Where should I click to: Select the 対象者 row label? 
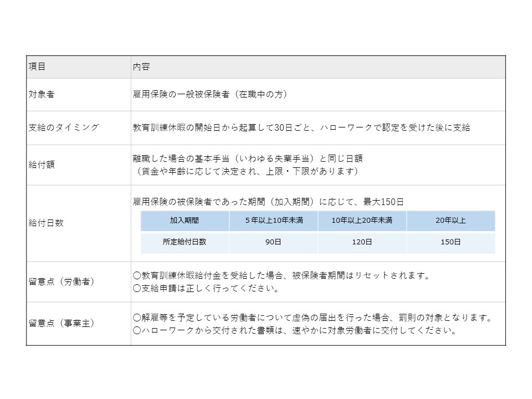pos(42,94)
